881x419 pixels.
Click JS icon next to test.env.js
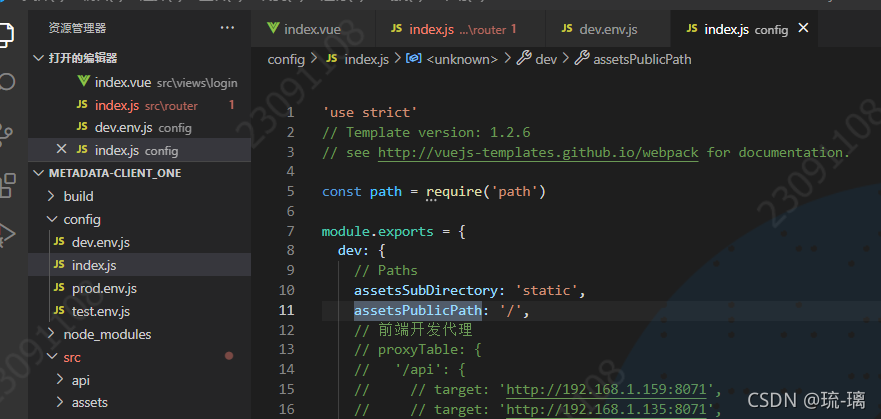coord(59,310)
